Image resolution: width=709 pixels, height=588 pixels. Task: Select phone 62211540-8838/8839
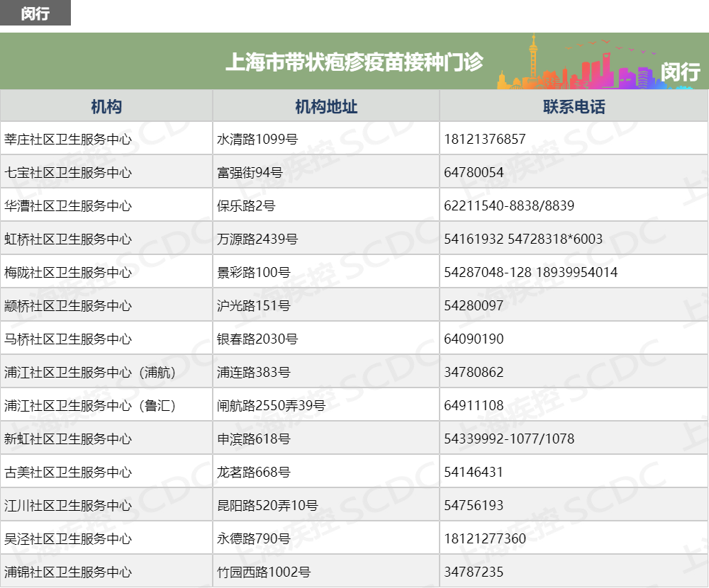(509, 206)
